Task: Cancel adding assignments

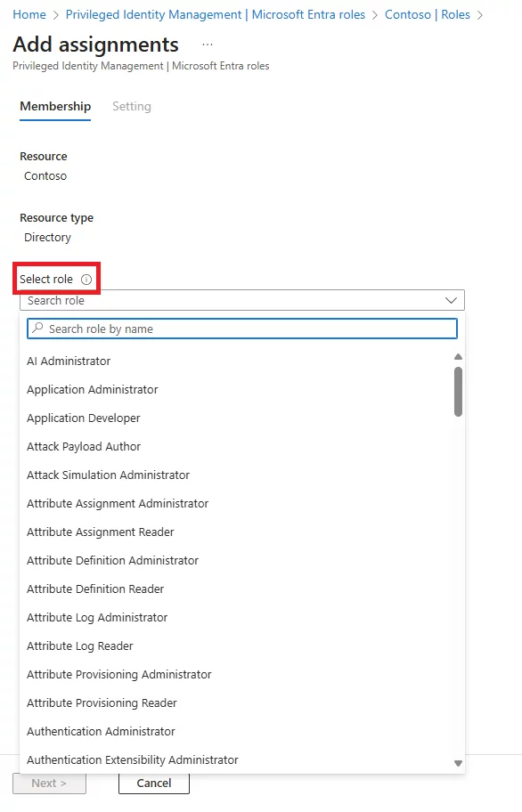Action: (153, 783)
